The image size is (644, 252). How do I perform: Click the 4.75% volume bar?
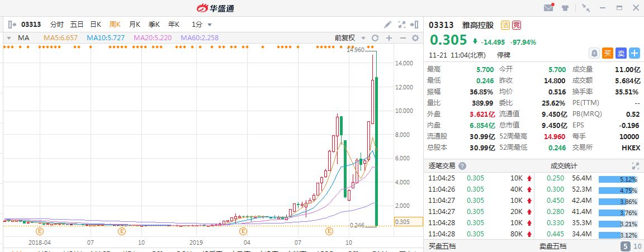tap(619, 190)
